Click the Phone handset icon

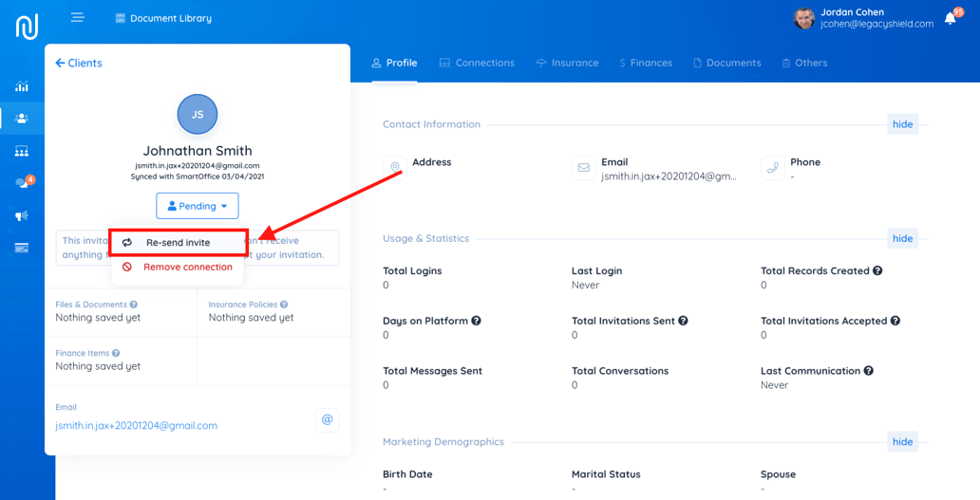pyautogui.click(x=772, y=168)
